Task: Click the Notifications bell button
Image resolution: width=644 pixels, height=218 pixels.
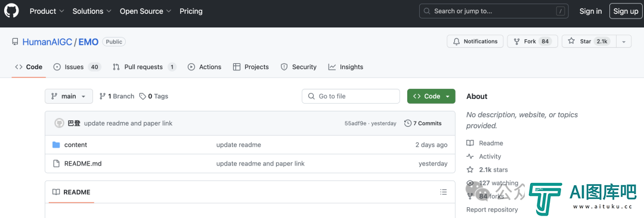Action: (475, 42)
